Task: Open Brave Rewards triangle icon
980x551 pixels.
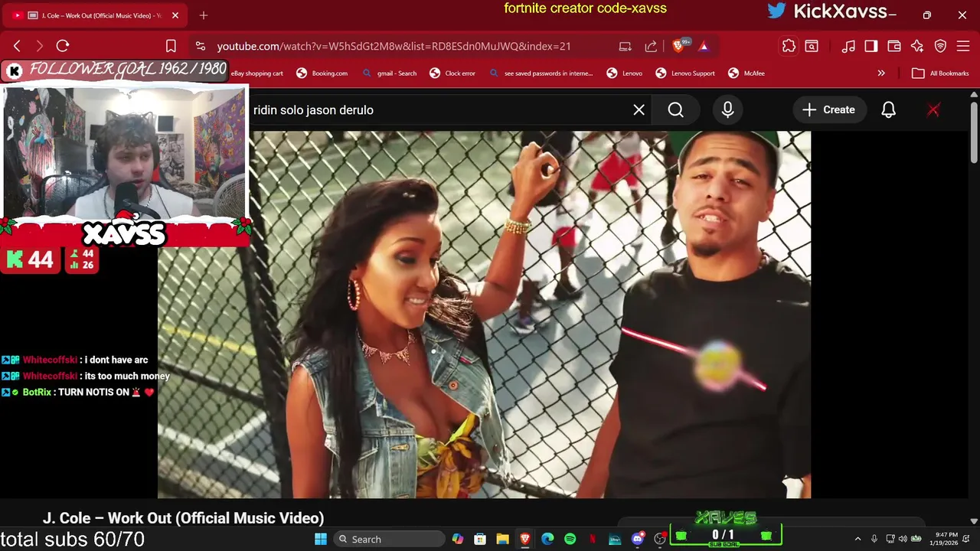Action: (x=704, y=46)
